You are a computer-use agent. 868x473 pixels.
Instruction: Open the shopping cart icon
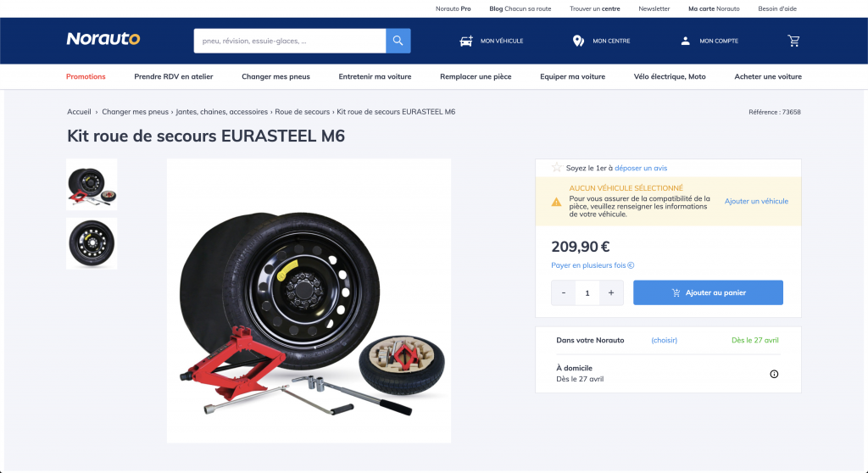pos(793,41)
